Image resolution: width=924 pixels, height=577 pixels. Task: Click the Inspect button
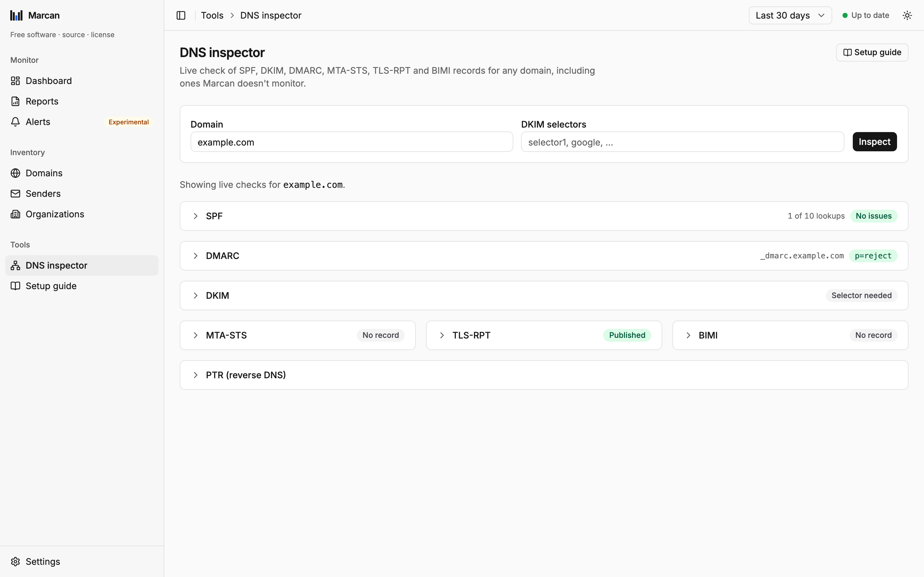[x=874, y=142]
